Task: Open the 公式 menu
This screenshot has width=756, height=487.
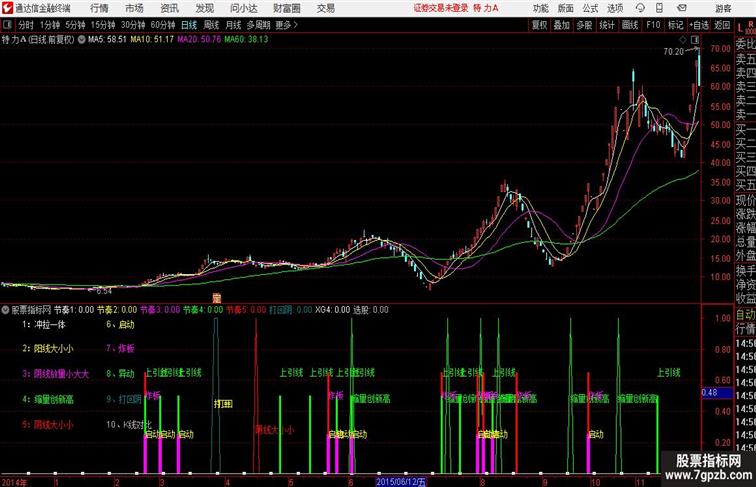Action: tap(590, 8)
